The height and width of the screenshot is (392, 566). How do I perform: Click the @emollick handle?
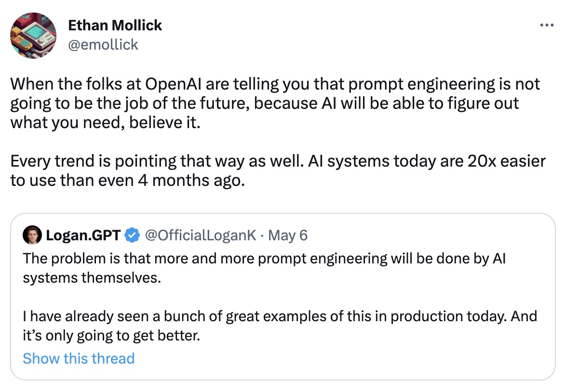point(103,45)
